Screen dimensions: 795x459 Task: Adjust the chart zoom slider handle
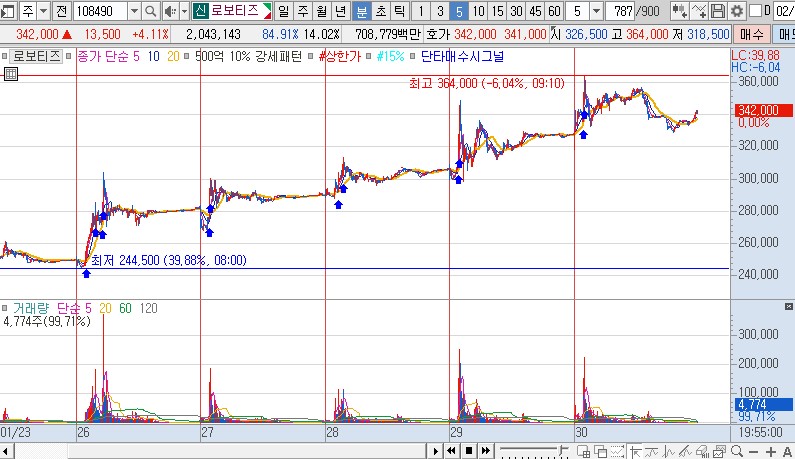click(562, 450)
